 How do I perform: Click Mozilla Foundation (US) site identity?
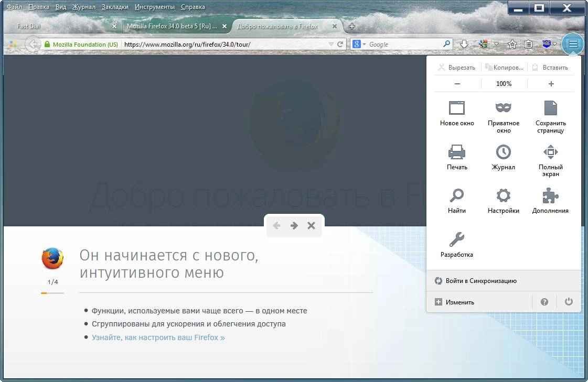[81, 44]
